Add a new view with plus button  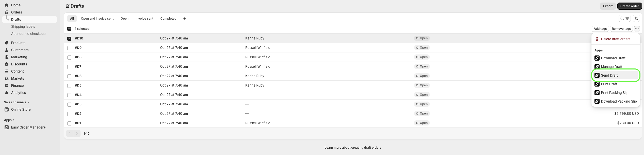[185, 19]
